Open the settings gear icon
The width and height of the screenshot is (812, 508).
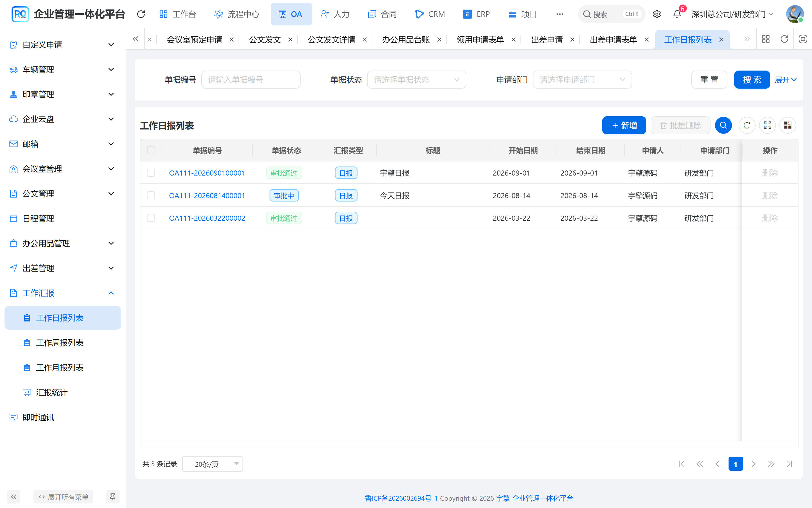point(657,14)
